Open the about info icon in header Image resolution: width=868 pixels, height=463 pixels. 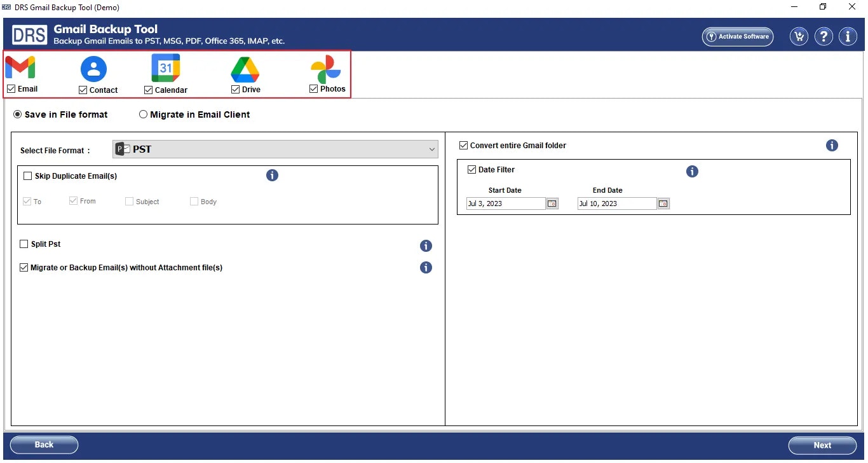click(x=848, y=36)
